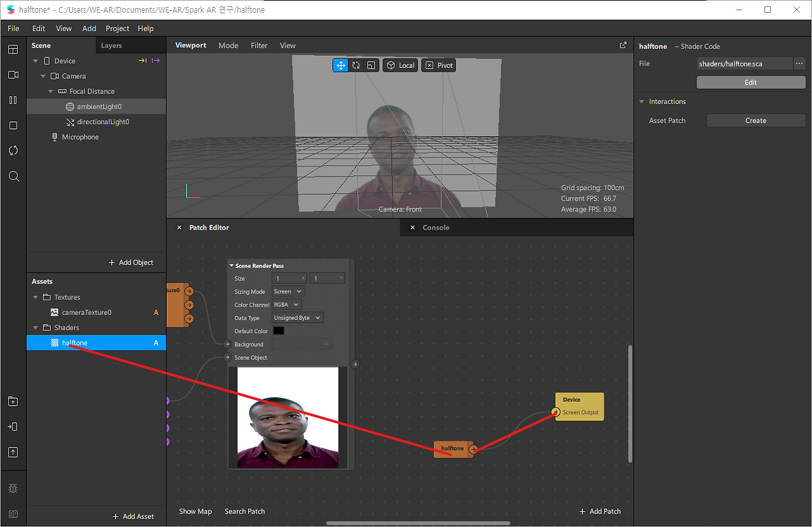
Task: Stop the preview with the square stop icon
Action: [x=13, y=126]
